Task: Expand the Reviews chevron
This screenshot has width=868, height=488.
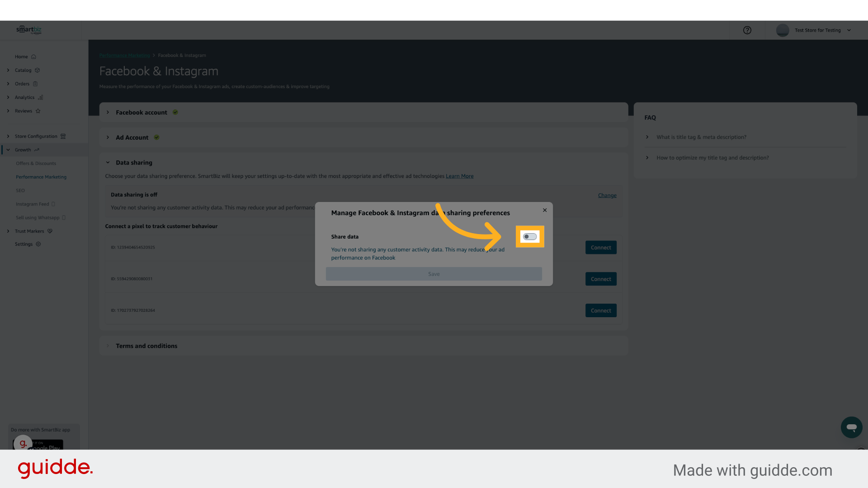Action: point(8,111)
